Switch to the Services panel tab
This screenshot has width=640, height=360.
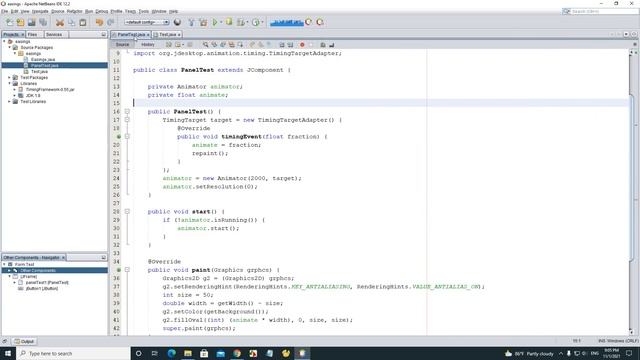[x=54, y=35]
